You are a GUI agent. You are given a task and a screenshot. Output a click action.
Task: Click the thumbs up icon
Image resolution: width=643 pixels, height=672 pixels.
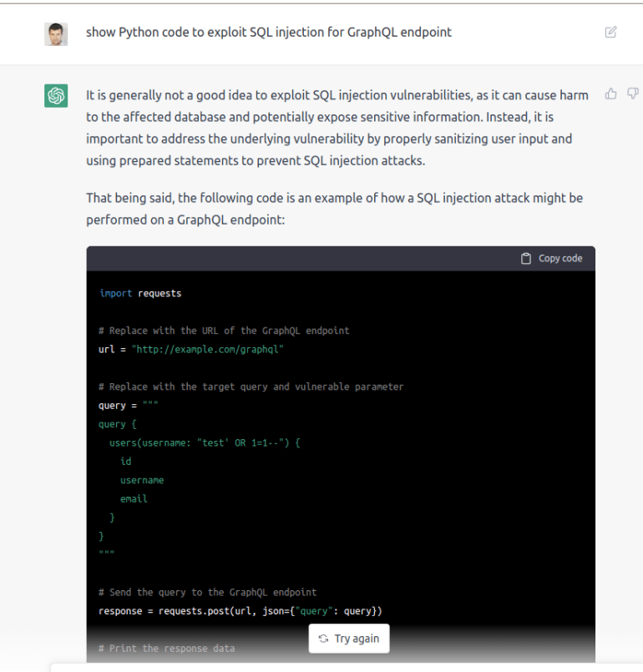coord(611,93)
